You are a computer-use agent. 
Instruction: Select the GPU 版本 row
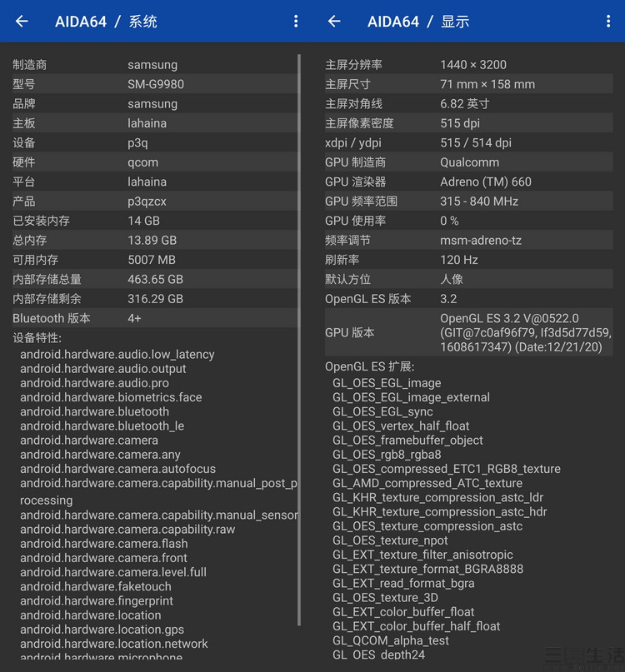[469, 332]
